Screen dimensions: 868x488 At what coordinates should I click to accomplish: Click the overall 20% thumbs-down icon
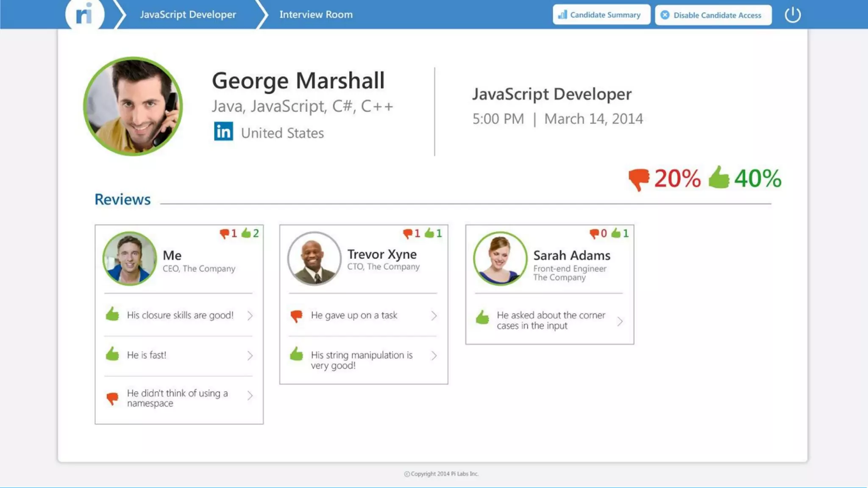[x=639, y=179]
